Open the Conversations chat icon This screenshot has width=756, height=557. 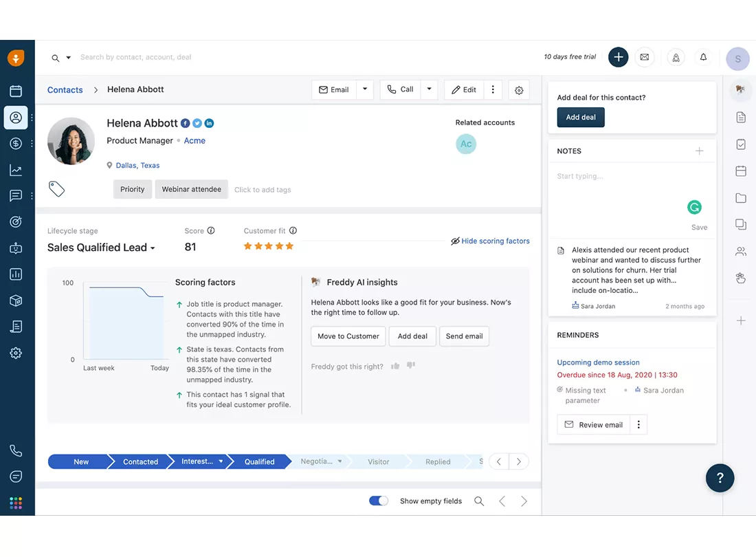(x=16, y=195)
